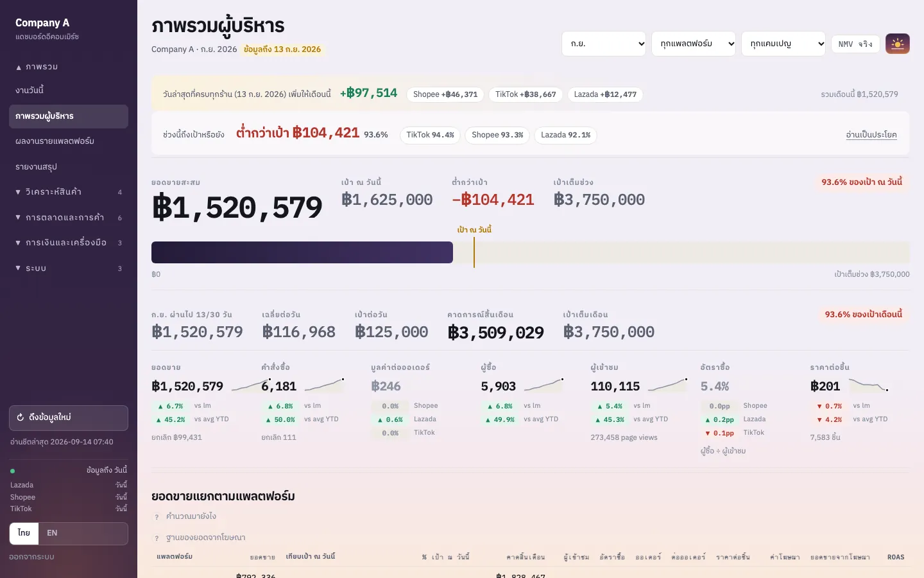Click the ค่าโฆษณา column header
The image size is (924, 578).
(785, 557)
